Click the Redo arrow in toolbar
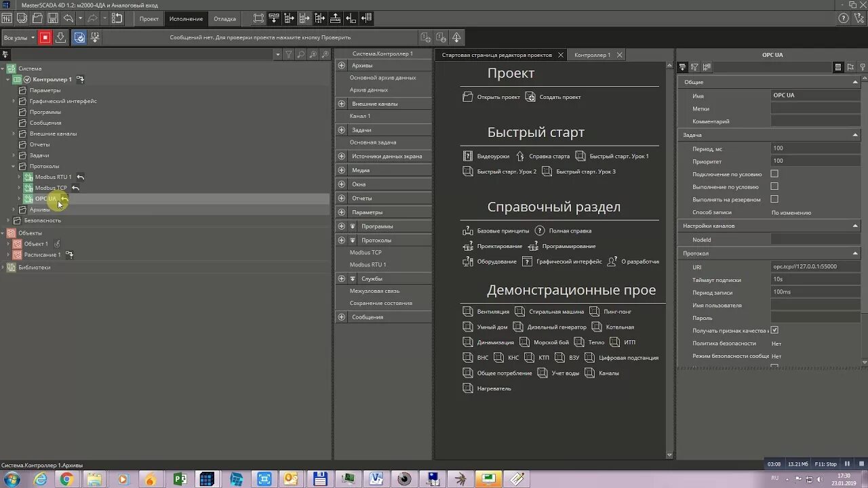 [93, 18]
